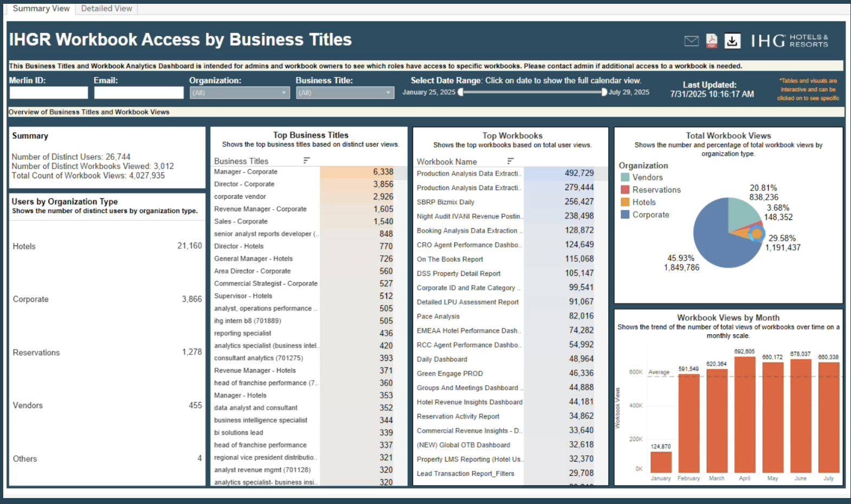Select Lead Transaction Report_Filters workbook
Screen dimensions: 851x504
click(466, 474)
